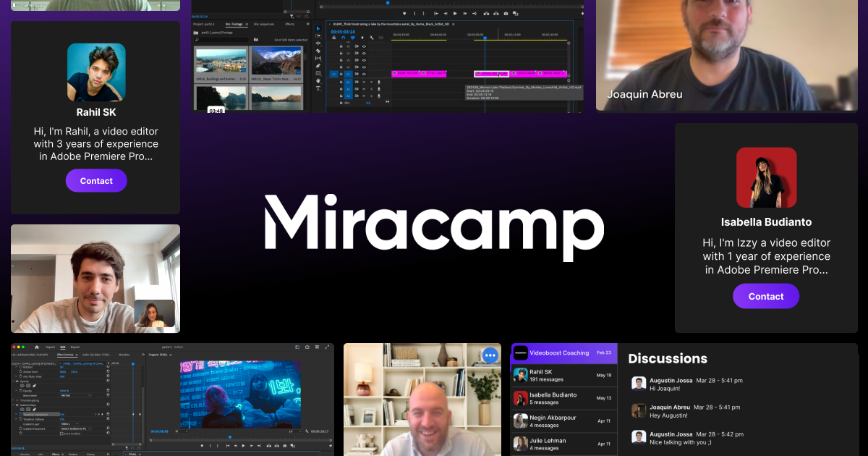The width and height of the screenshot is (868, 456).
Task: Select the Track Select Forward tool
Action: tap(318, 35)
